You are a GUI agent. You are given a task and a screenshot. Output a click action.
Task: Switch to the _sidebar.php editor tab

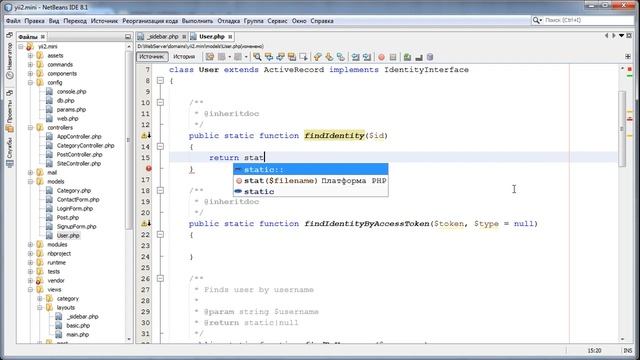coord(162,37)
